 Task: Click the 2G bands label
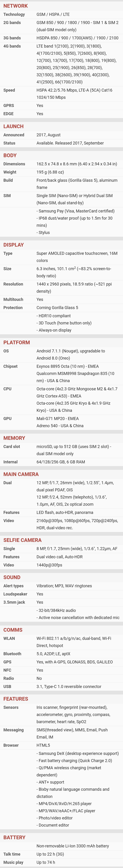12,23
